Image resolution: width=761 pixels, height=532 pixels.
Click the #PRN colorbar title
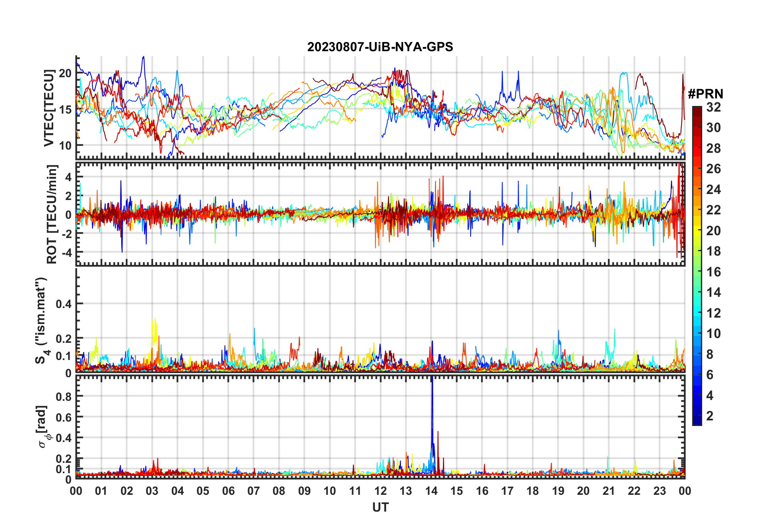(705, 94)
